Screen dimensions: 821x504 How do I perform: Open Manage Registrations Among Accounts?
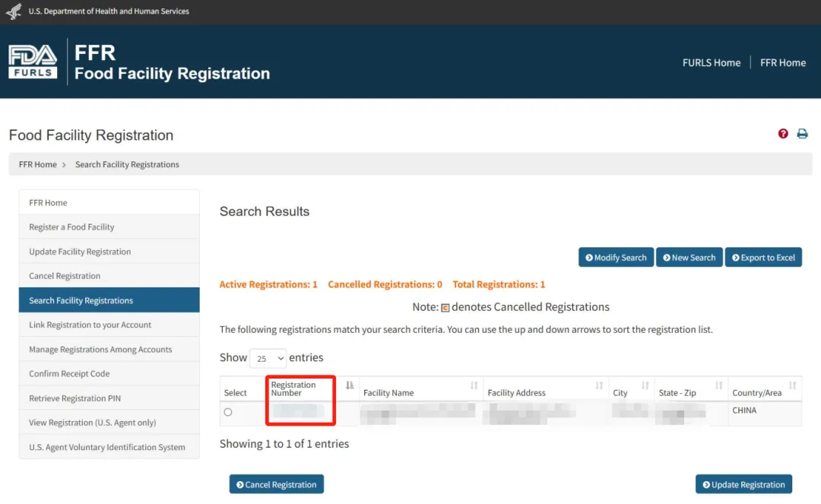click(x=109, y=349)
